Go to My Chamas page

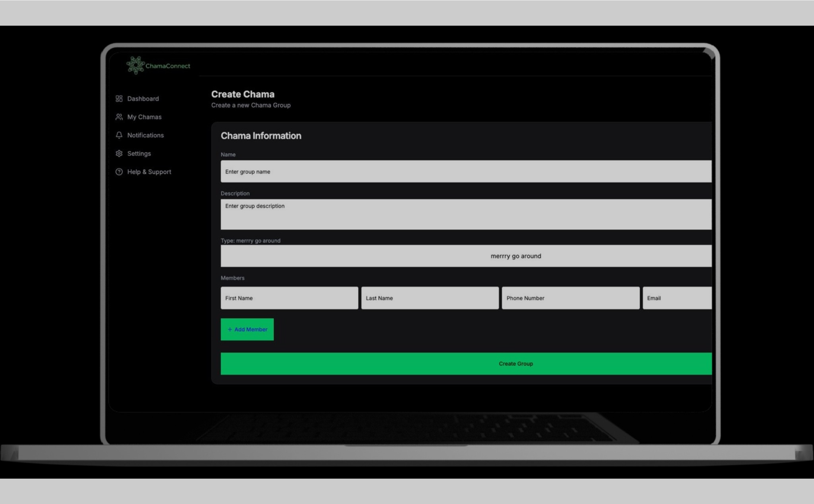tap(144, 117)
